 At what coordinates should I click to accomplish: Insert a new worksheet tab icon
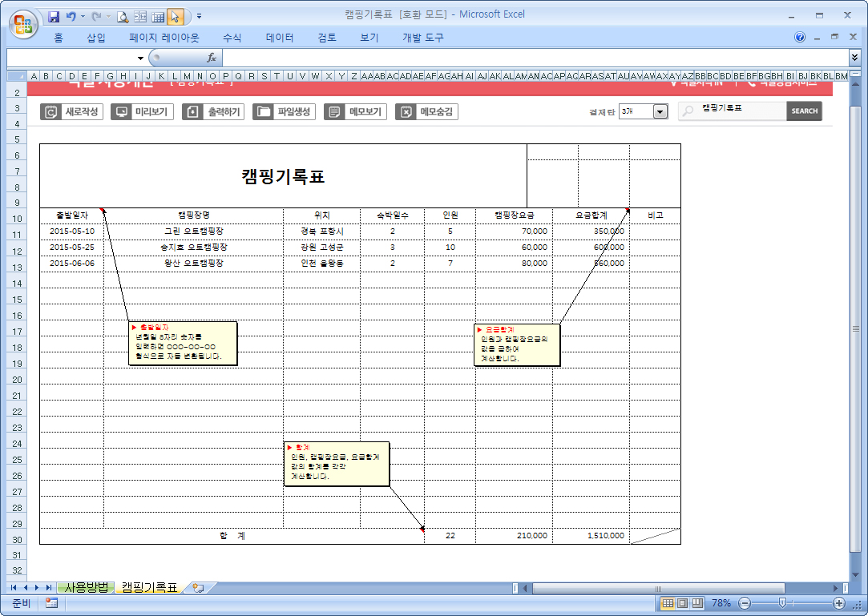click(198, 588)
